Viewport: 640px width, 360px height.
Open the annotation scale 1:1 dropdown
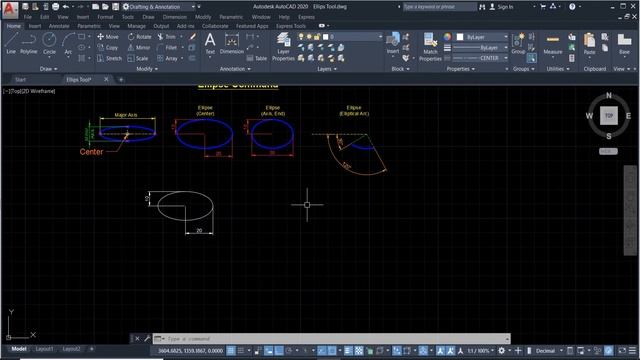(480, 351)
